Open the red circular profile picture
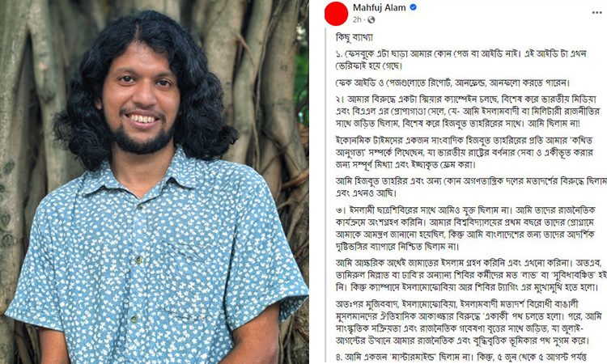Image resolution: width=607 pixels, height=364 pixels. 336,14
